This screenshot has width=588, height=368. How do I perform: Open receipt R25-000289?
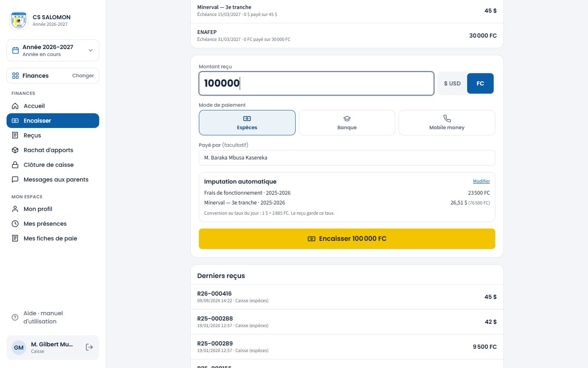point(347,347)
